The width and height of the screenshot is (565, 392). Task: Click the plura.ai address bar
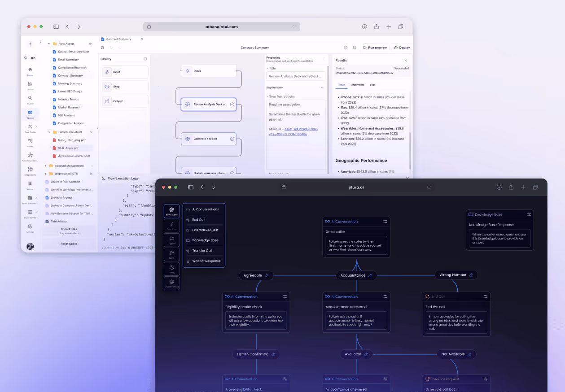click(356, 187)
